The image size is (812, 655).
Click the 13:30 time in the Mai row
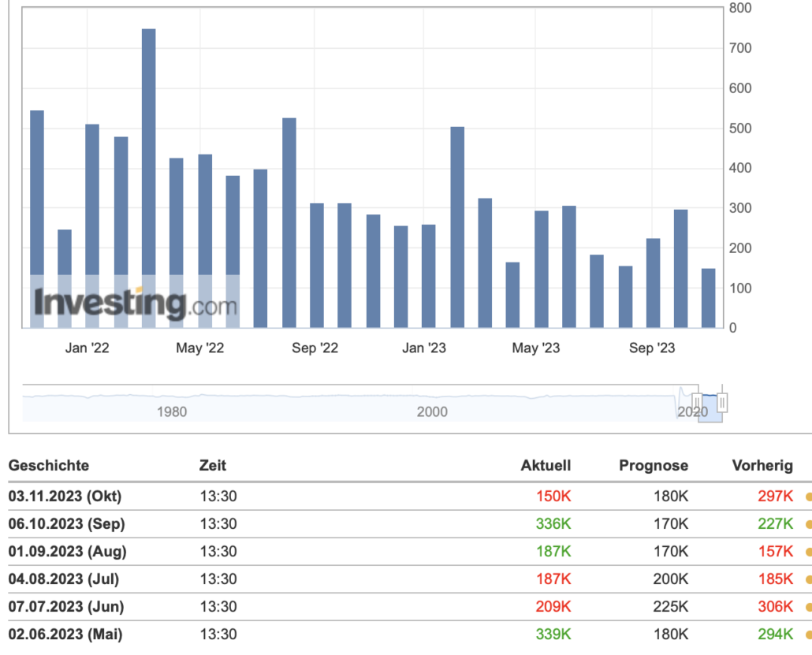[x=218, y=634]
